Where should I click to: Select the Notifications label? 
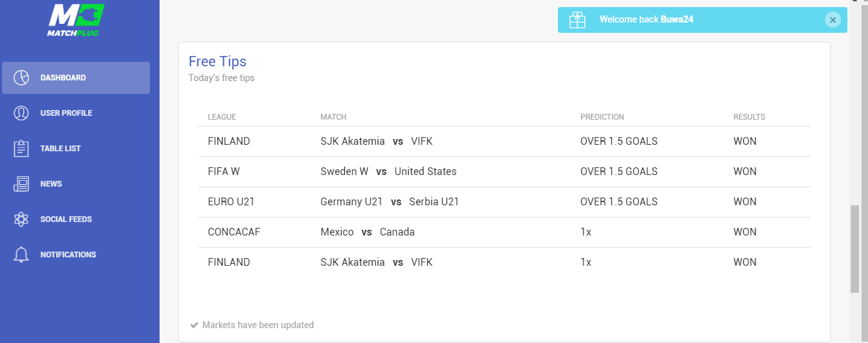point(68,255)
